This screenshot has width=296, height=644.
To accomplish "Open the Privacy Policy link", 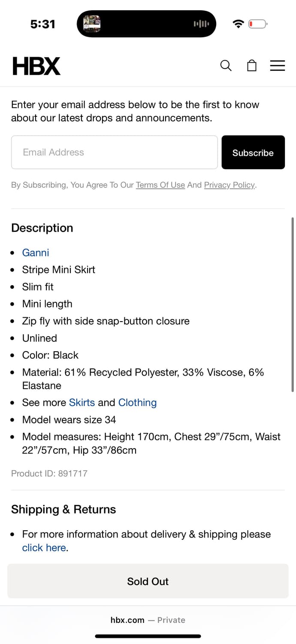I will pos(230,185).
